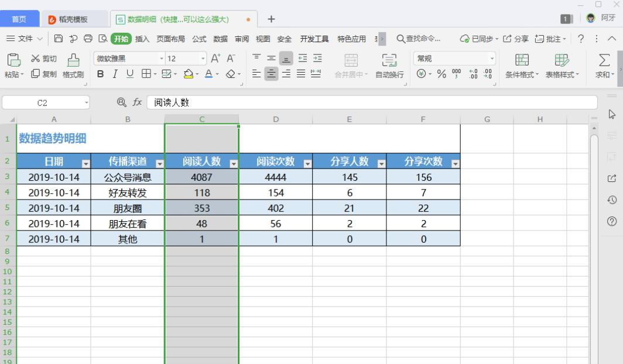The image size is (623, 364).
Task: Toggle bold formatting
Action: pos(100,74)
